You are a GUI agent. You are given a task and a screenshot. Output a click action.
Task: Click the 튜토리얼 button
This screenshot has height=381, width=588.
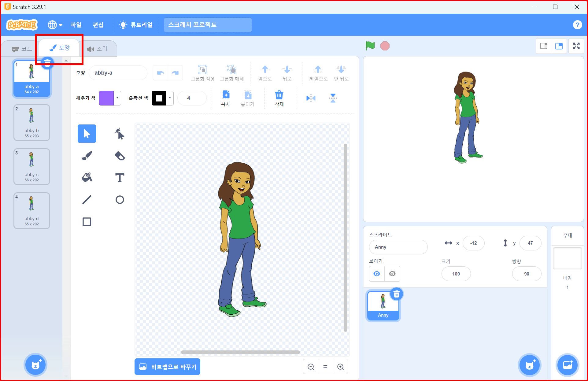point(136,25)
